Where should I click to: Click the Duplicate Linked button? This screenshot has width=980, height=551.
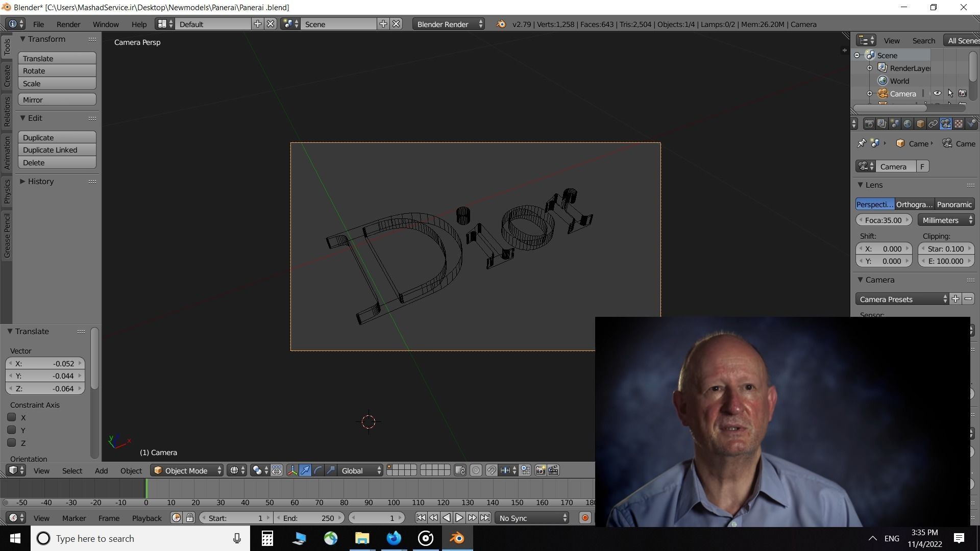[x=57, y=150]
